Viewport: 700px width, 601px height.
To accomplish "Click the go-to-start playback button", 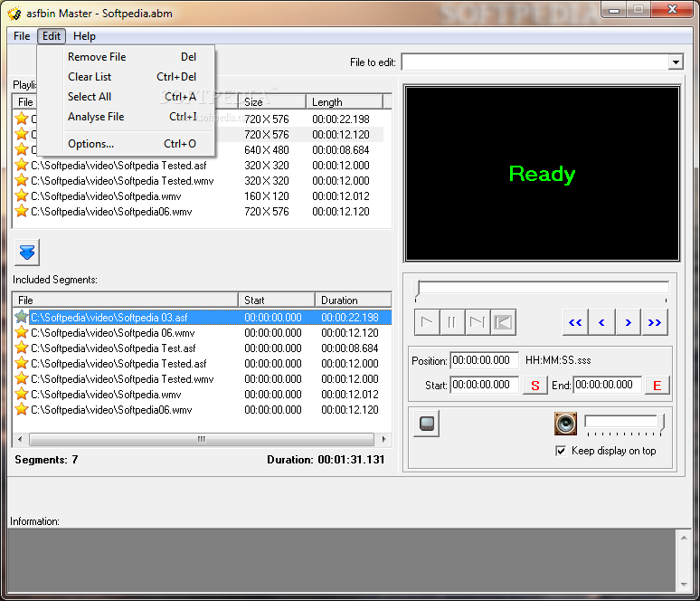I will click(503, 322).
